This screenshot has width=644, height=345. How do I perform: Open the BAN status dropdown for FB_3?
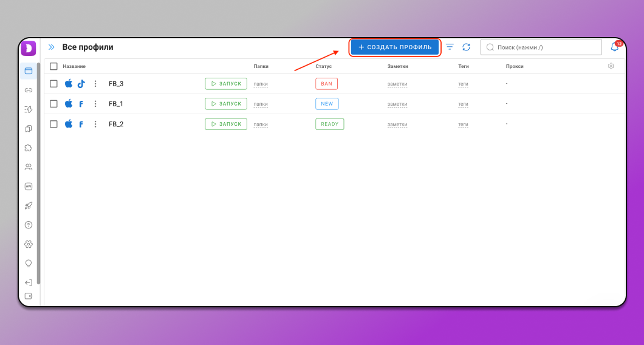pos(326,84)
